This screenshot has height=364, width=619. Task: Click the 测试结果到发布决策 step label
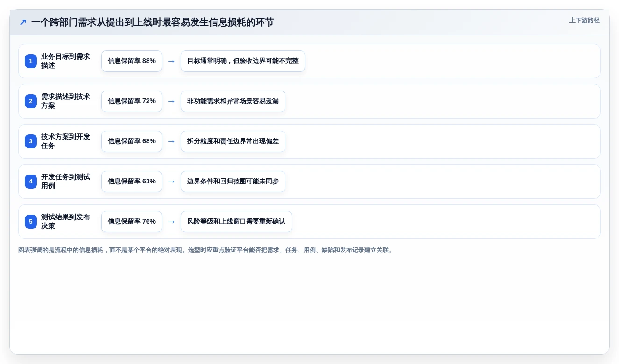coord(65,222)
